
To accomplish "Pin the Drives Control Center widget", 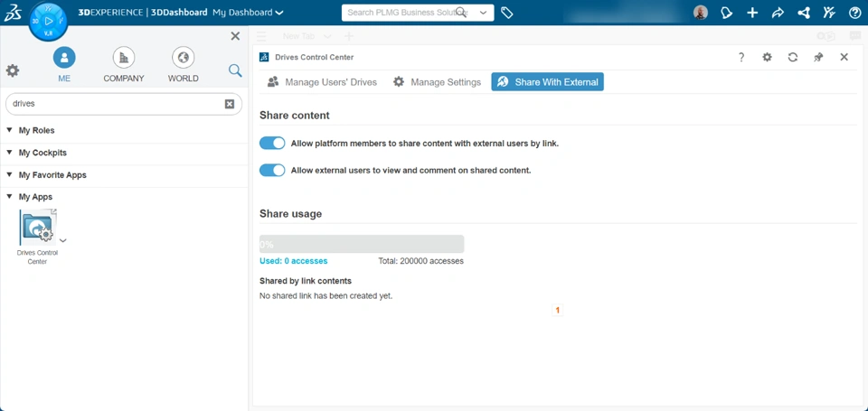I will [818, 57].
